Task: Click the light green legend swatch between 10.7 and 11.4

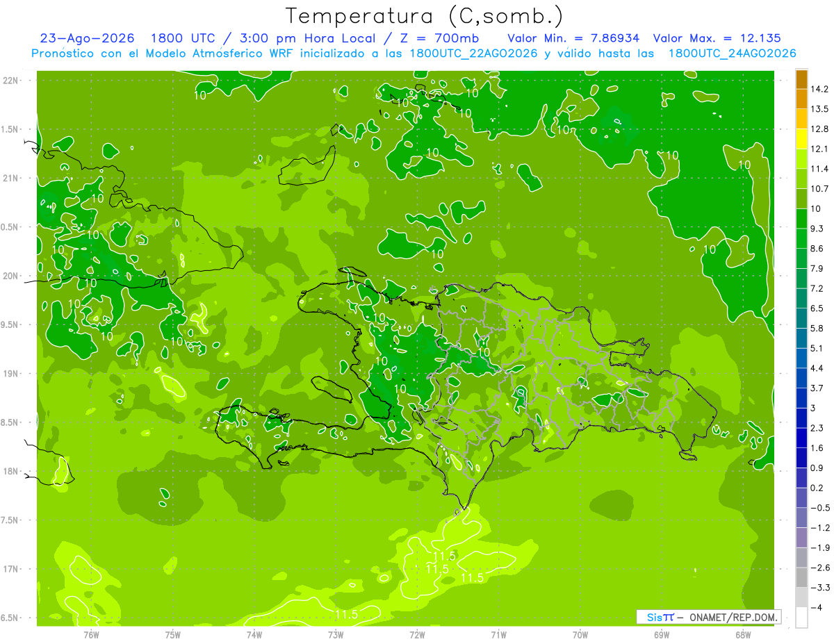Action: click(x=801, y=179)
